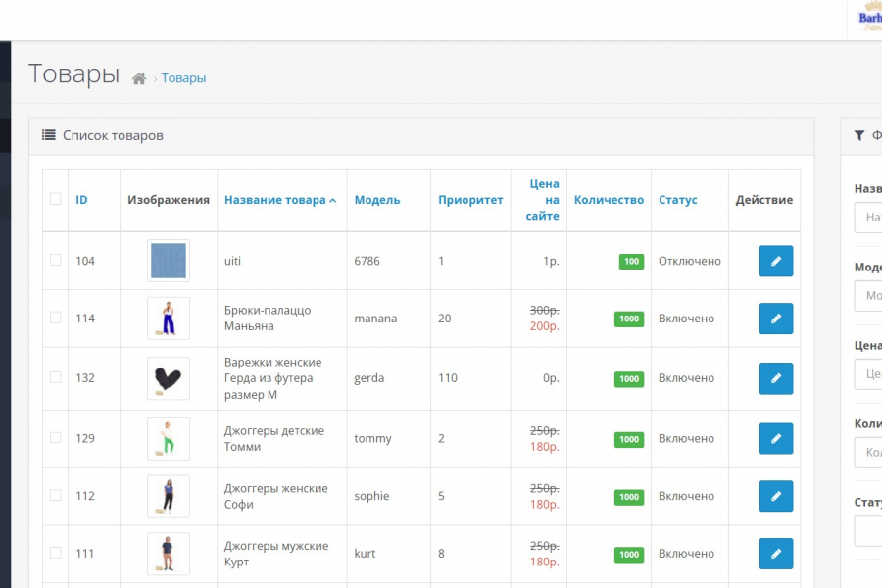Check the box for product ID 104
The width and height of the screenshot is (882, 588).
click(x=56, y=260)
